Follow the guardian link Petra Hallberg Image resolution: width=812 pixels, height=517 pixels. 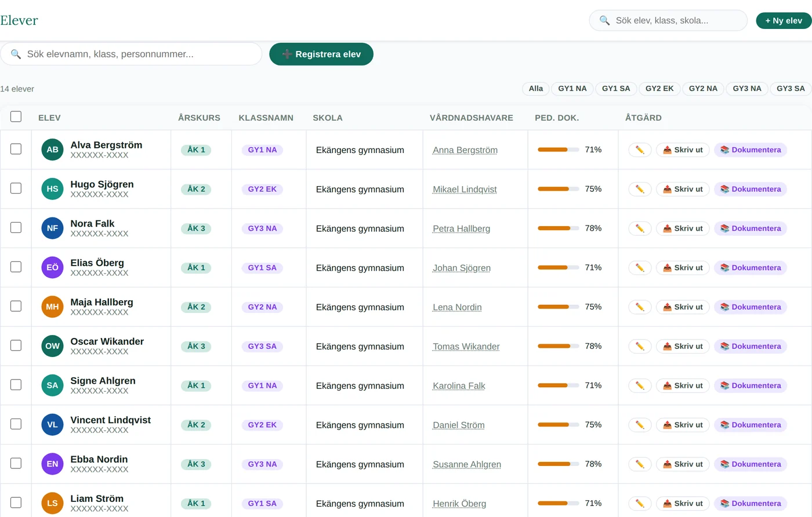click(462, 229)
